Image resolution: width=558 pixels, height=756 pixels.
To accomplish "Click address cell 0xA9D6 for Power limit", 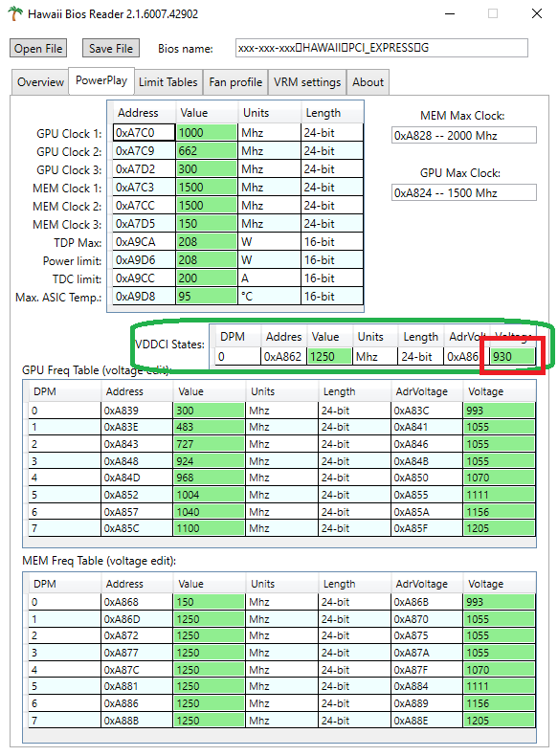I will pos(145,260).
